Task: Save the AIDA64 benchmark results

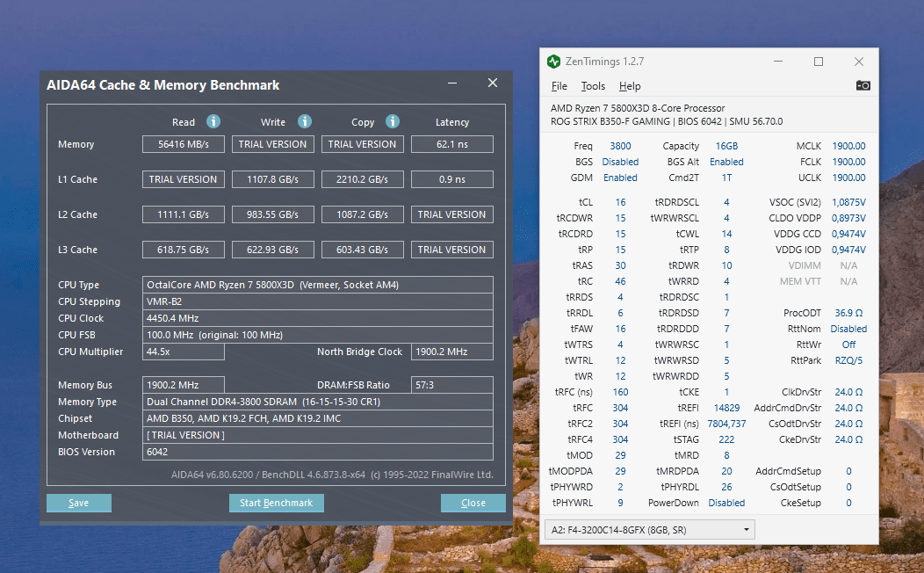Action: tap(79, 503)
